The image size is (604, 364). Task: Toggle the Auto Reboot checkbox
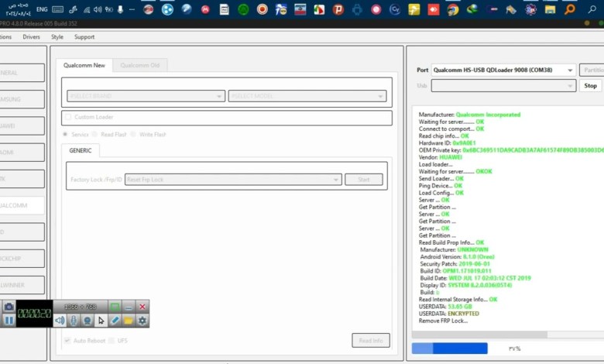pyautogui.click(x=67, y=341)
